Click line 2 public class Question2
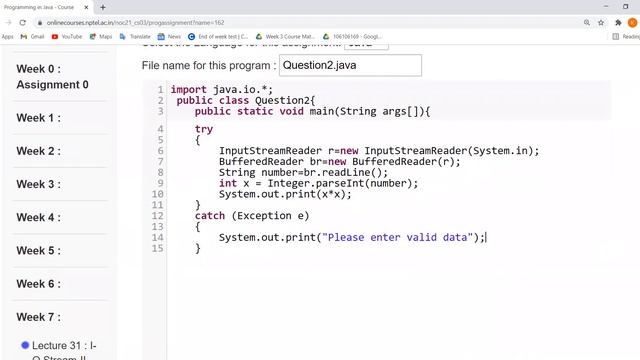The width and height of the screenshot is (640, 360). click(246, 100)
